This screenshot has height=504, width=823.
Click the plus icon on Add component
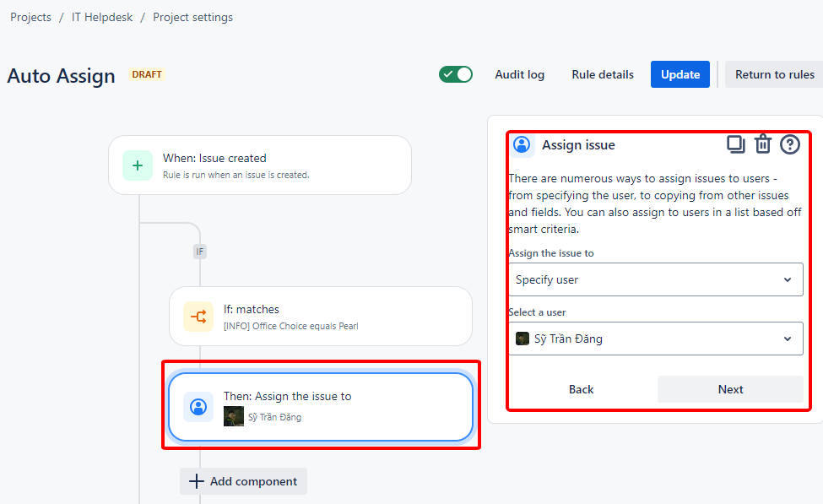tap(196, 481)
